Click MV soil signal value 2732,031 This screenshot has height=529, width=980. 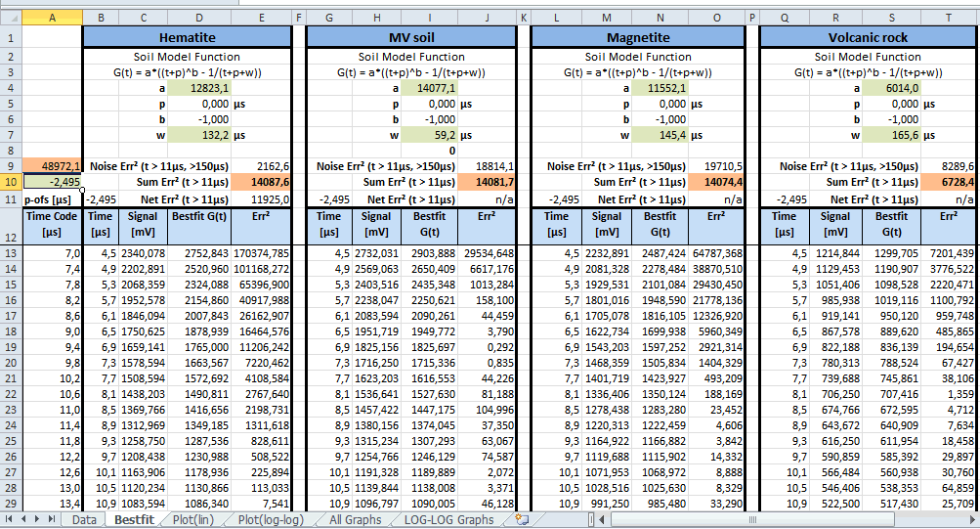click(375, 253)
